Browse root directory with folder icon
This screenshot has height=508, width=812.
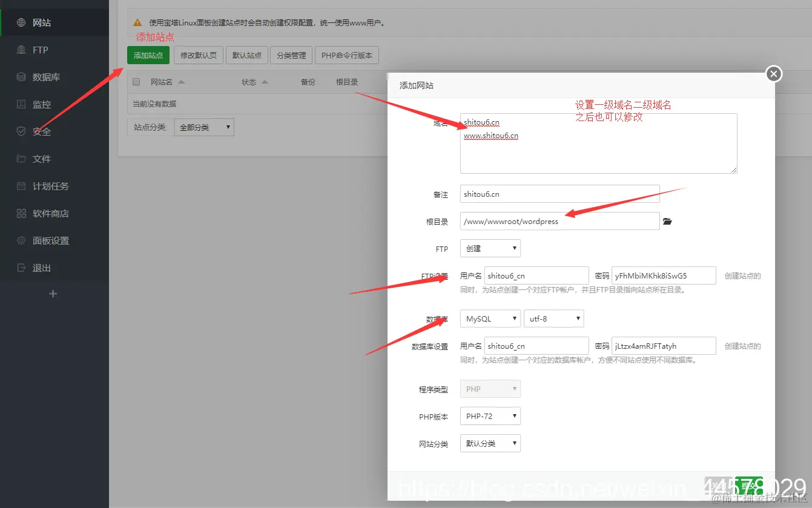tap(667, 222)
